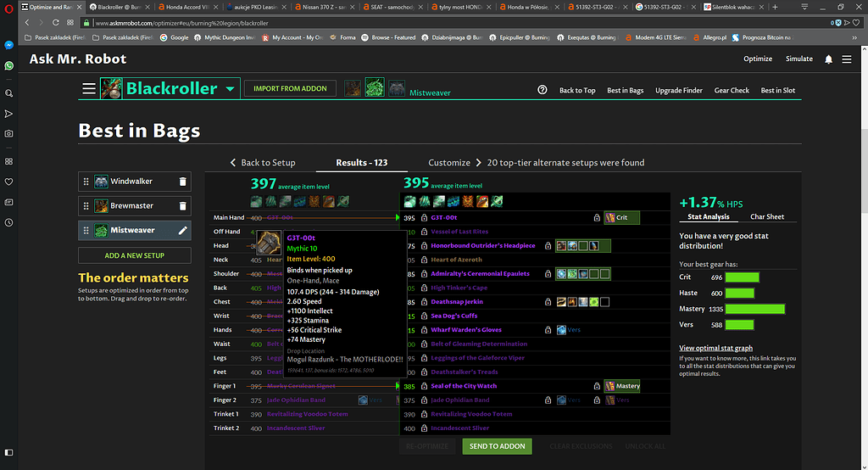
Task: Click the green arrow on the Main Hand row
Action: (x=397, y=218)
